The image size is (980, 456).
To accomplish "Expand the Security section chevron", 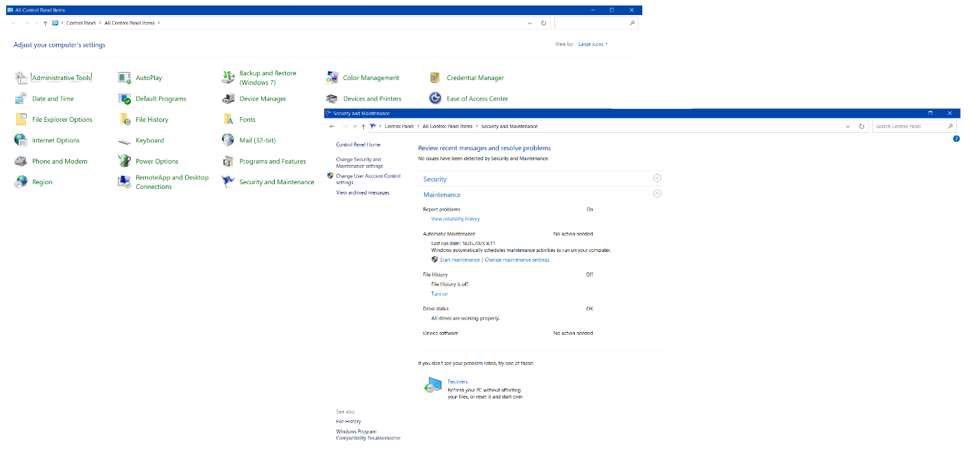I will 657,178.
